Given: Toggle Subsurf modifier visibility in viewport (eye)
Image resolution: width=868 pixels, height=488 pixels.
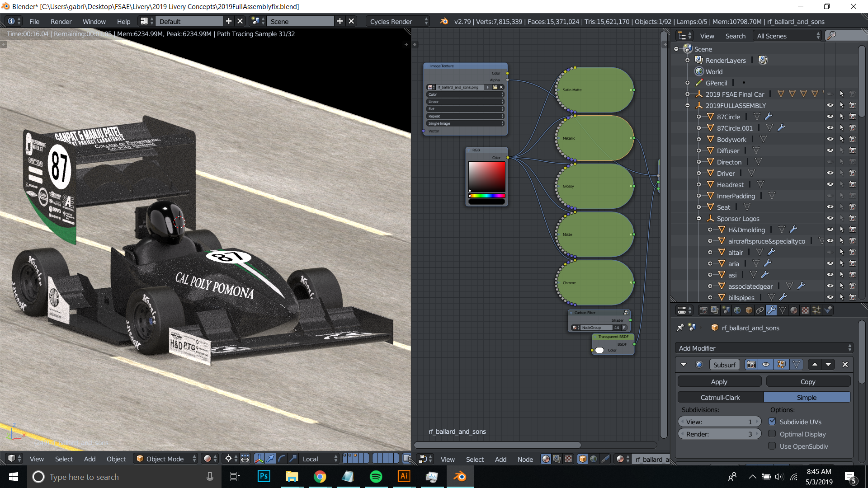Looking at the screenshot, I should coord(766,365).
